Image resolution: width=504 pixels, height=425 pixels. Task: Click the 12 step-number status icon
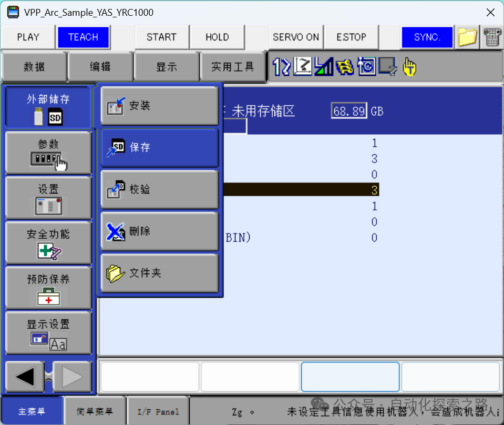(x=281, y=67)
